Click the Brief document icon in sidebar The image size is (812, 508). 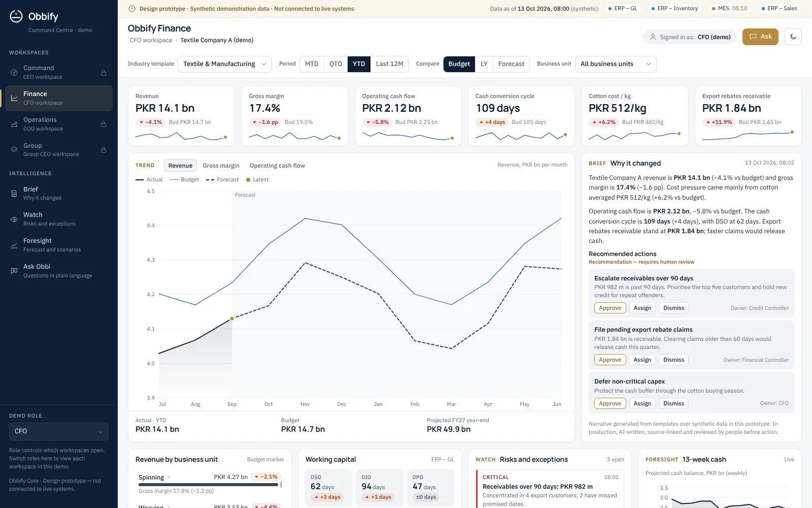[14, 194]
